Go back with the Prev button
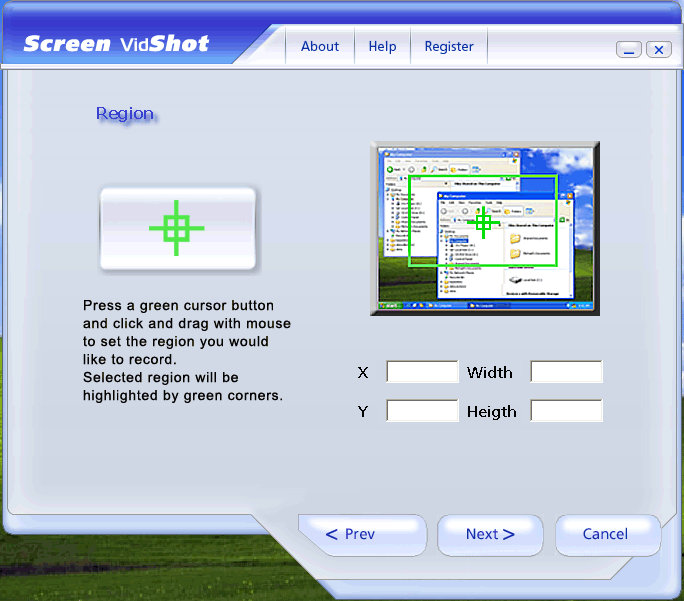Viewport: 684px width, 601px height. coord(362,535)
